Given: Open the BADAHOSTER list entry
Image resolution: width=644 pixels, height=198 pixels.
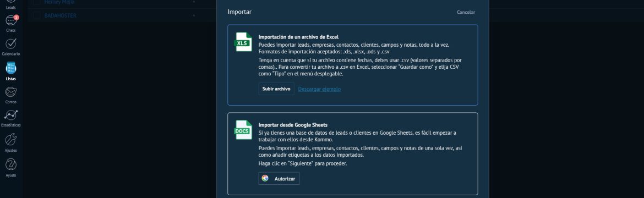Looking at the screenshot, I should click(x=60, y=15).
